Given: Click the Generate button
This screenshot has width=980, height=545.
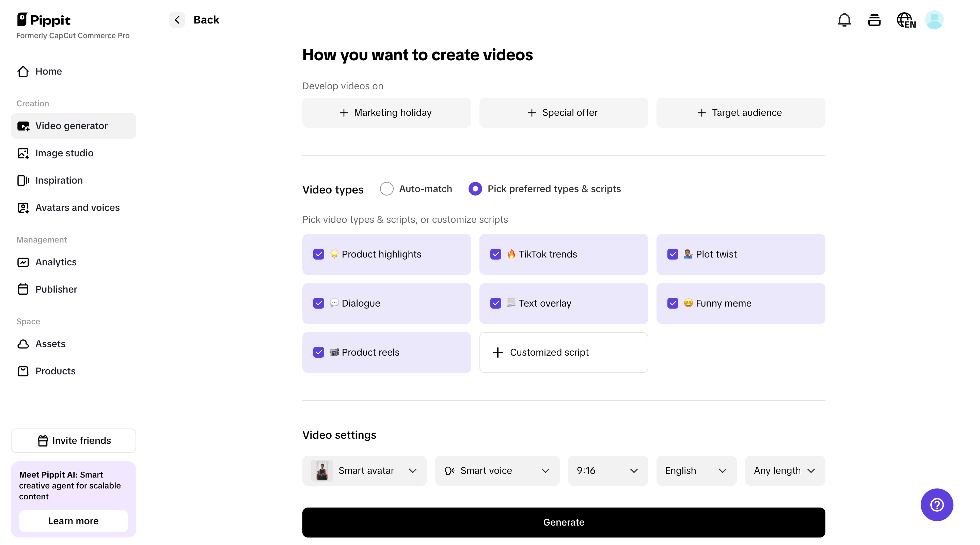Looking at the screenshot, I should [564, 522].
